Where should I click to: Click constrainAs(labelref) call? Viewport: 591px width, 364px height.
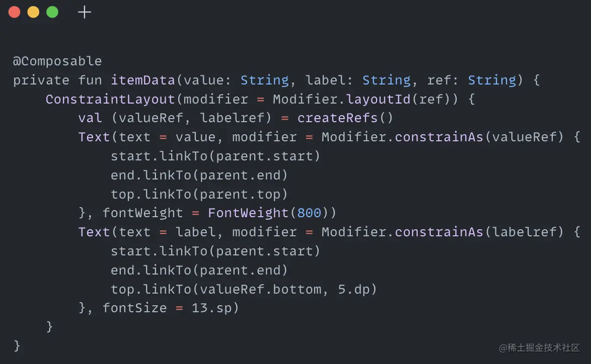click(x=479, y=232)
